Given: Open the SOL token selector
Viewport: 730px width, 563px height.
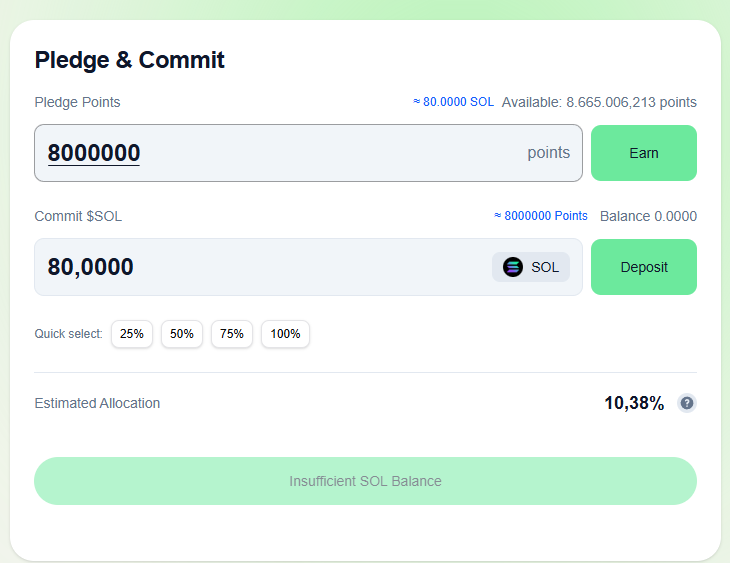Looking at the screenshot, I should 531,267.
